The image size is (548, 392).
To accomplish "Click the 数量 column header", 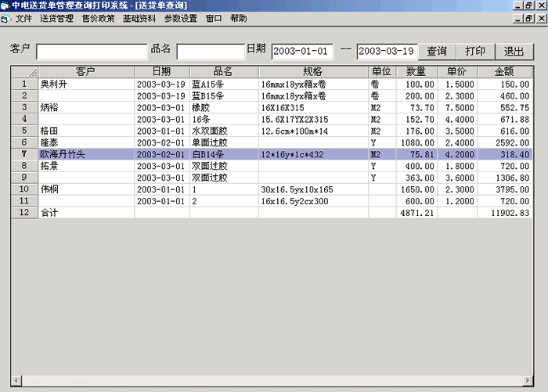I will [416, 72].
